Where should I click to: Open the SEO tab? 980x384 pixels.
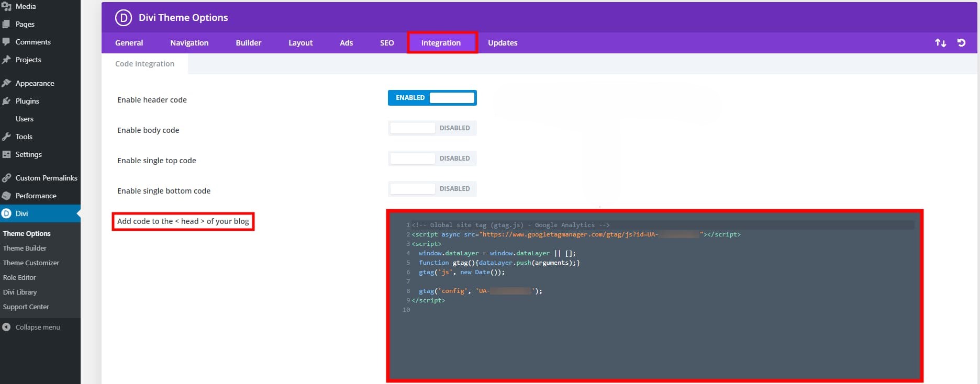tap(387, 43)
